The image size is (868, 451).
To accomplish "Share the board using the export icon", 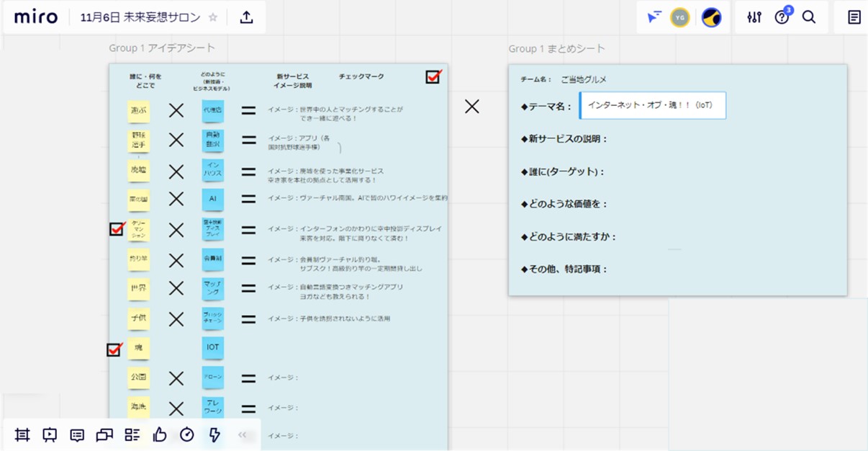I will (x=245, y=17).
